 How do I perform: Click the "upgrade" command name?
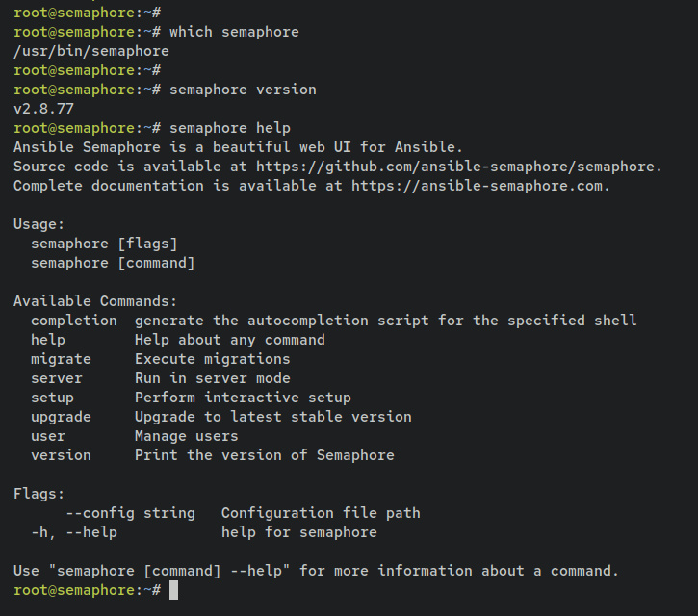61,417
